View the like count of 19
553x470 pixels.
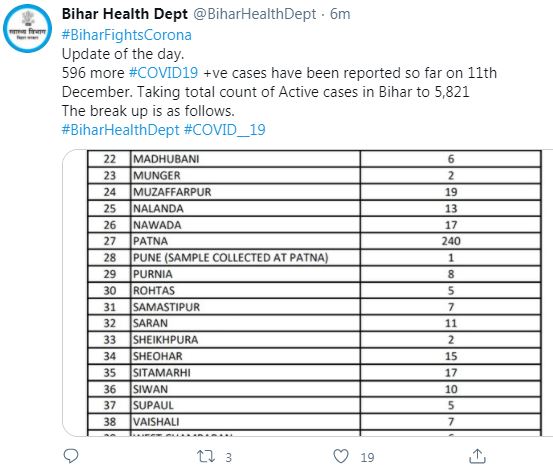click(367, 457)
